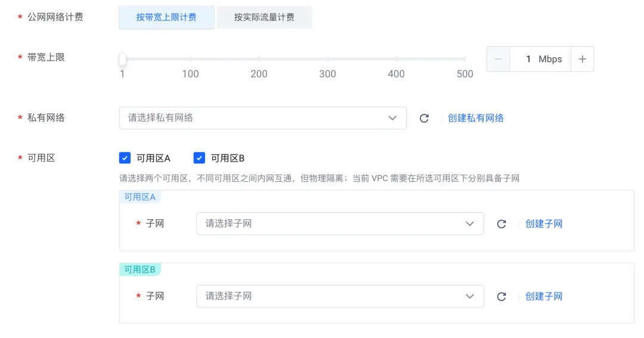Click the 公网网络计费 field label
This screenshot has height=338, width=644.
[x=55, y=17]
